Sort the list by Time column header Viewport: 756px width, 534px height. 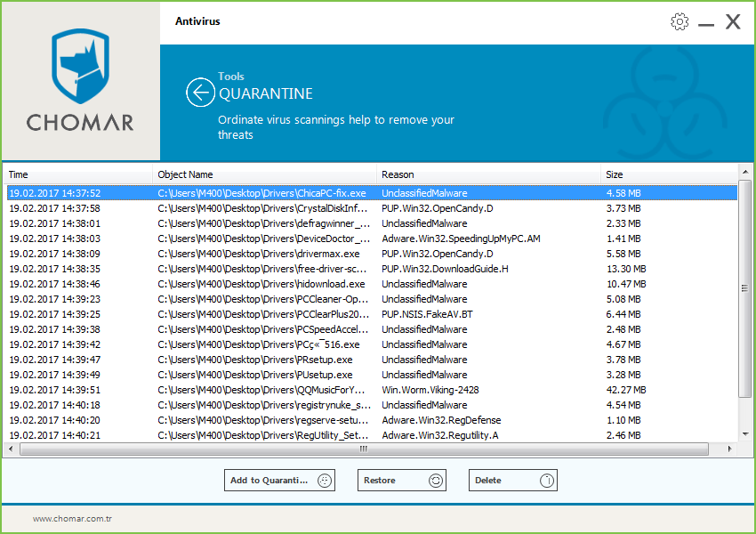[78, 174]
